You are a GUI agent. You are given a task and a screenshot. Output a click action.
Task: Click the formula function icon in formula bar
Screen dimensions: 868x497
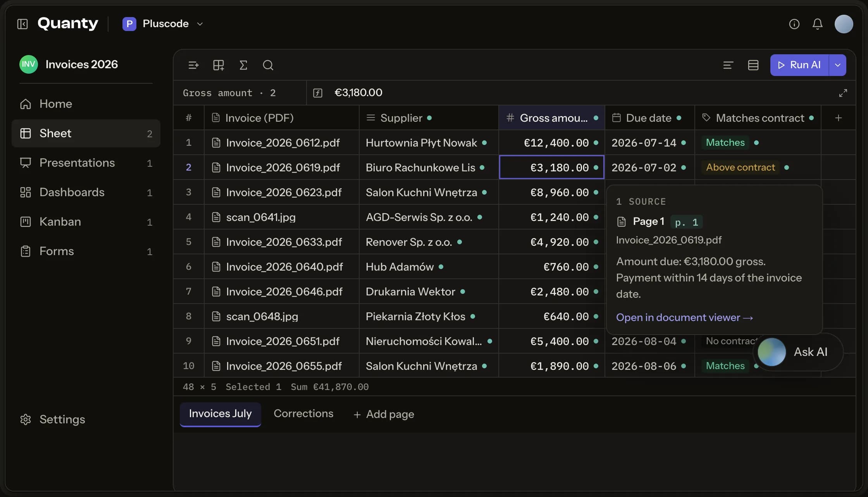point(318,93)
